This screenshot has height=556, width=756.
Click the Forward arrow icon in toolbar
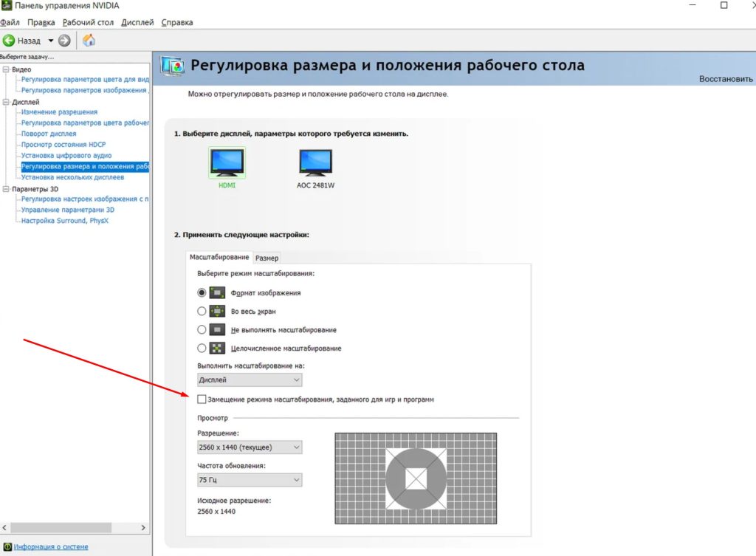pos(64,41)
